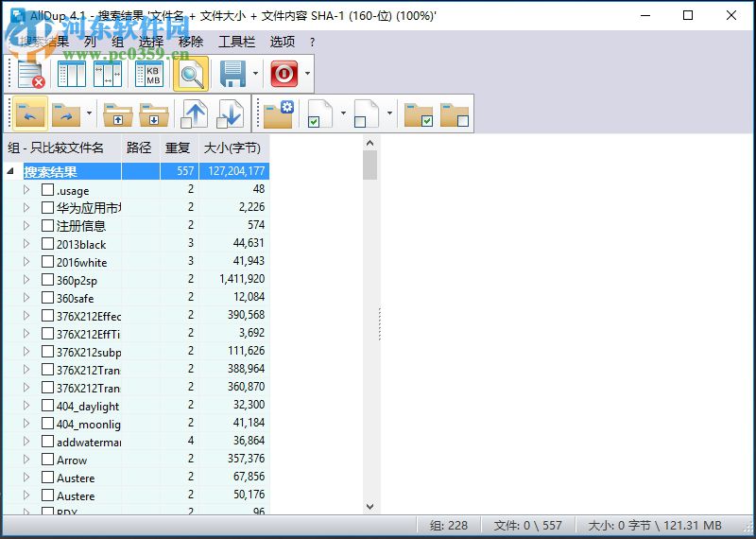
Task: Check the 404_daylight group checkbox
Action: [x=47, y=406]
